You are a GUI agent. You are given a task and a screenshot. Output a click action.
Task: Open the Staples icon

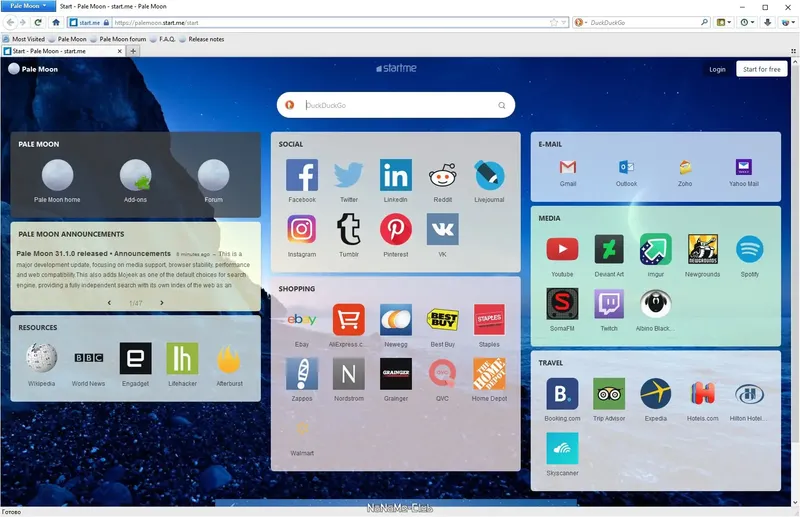coord(489,319)
